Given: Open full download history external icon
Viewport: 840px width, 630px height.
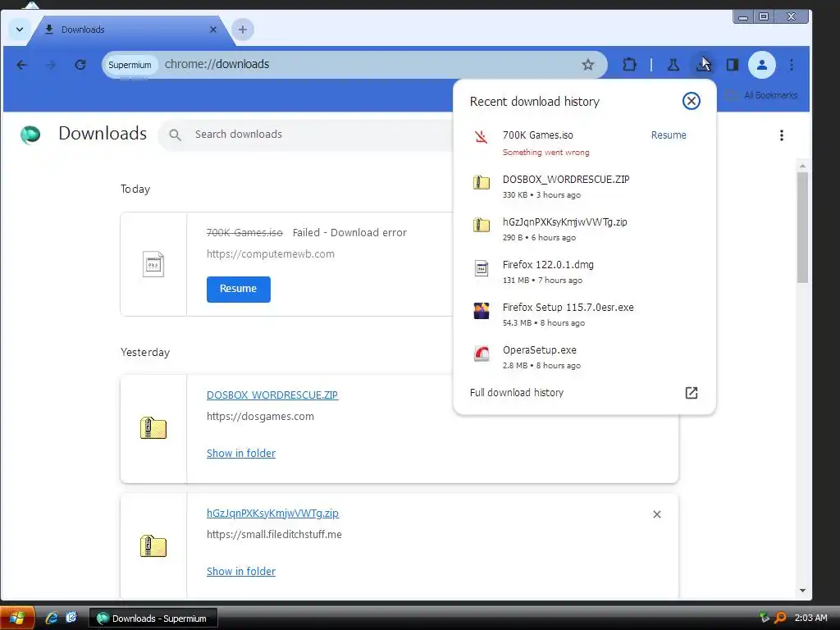Looking at the screenshot, I should pos(691,393).
